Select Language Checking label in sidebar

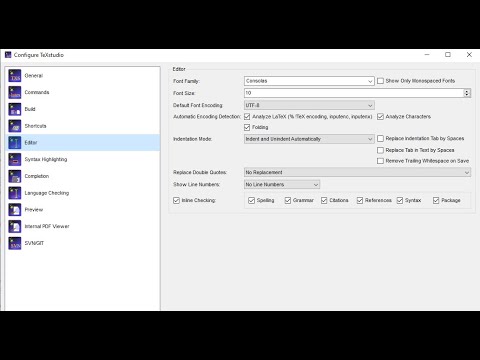(x=47, y=193)
